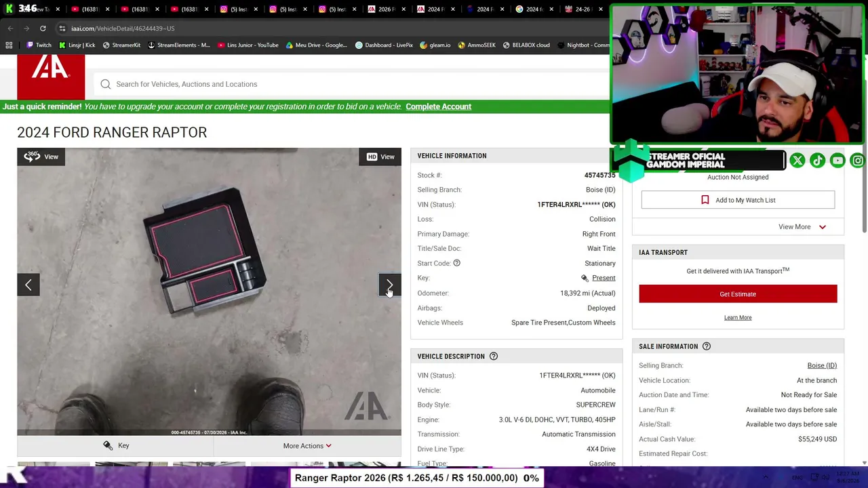Select the Loss value 'Collision'

602,219
